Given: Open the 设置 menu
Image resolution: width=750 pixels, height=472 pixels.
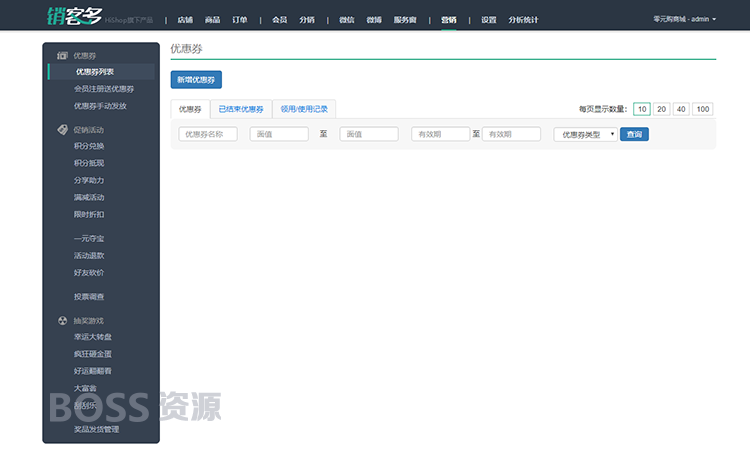Looking at the screenshot, I should (488, 20).
